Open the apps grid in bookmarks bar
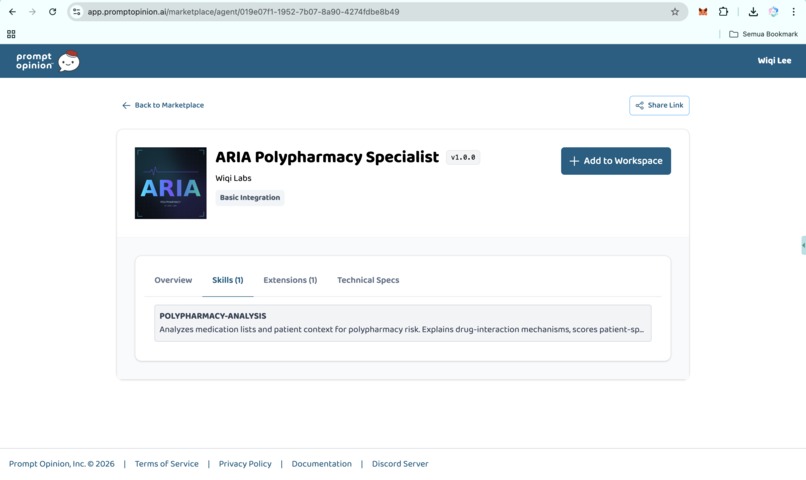806x480 pixels. pyautogui.click(x=11, y=34)
